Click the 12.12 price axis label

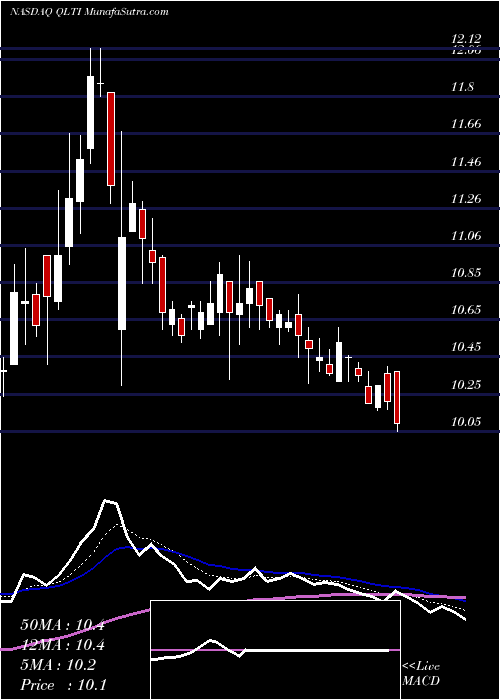pyautogui.click(x=466, y=40)
